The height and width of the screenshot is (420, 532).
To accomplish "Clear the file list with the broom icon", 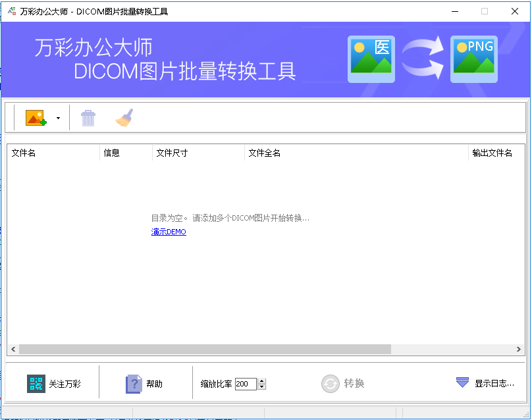I will [x=124, y=117].
